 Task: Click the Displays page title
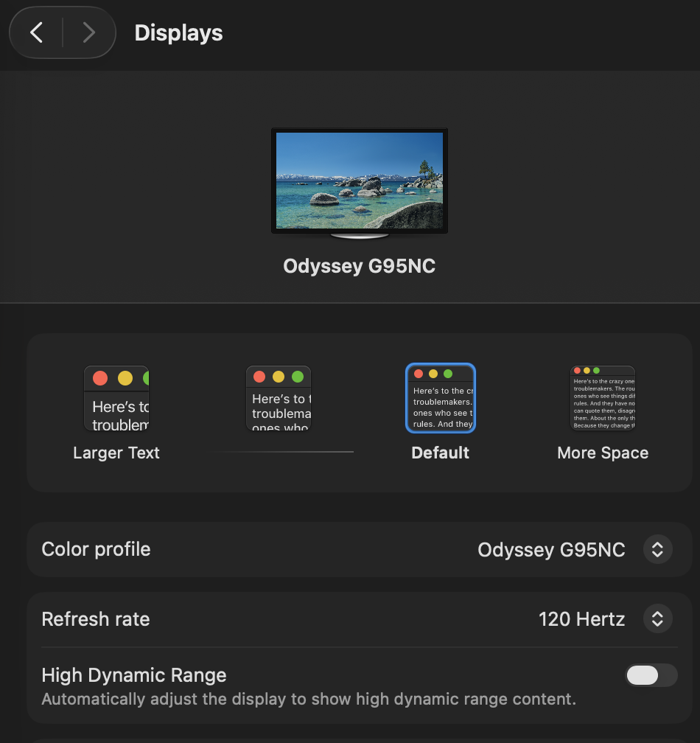(x=178, y=33)
